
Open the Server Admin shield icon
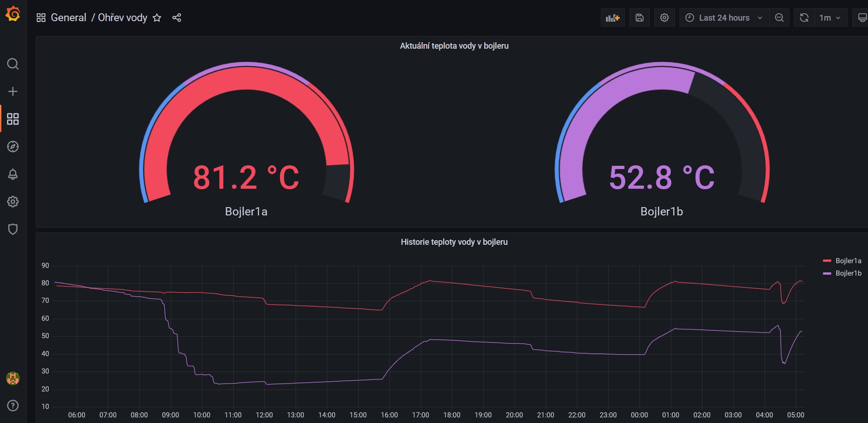[13, 229]
